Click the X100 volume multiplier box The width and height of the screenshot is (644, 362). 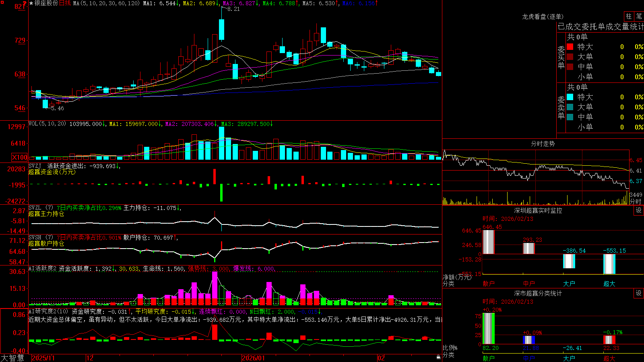pyautogui.click(x=19, y=157)
